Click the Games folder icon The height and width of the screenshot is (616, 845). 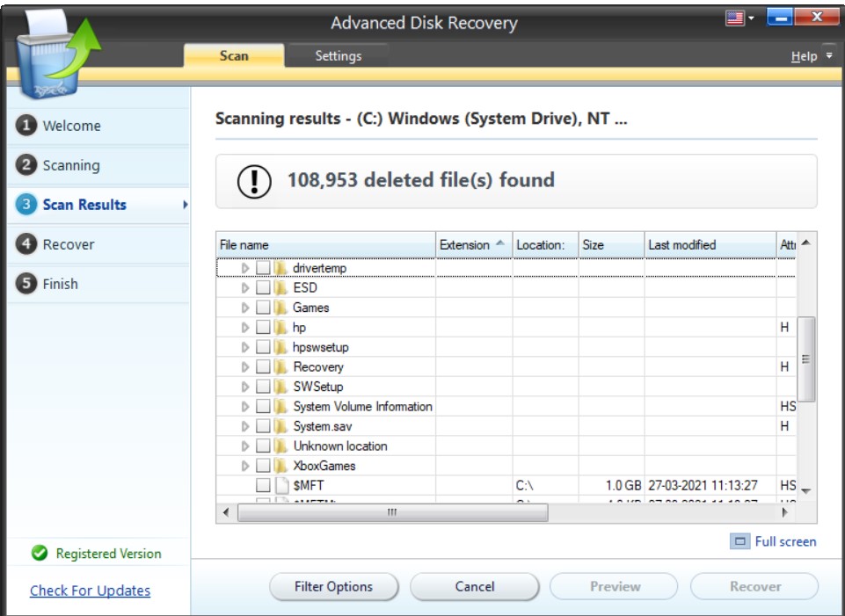point(280,308)
